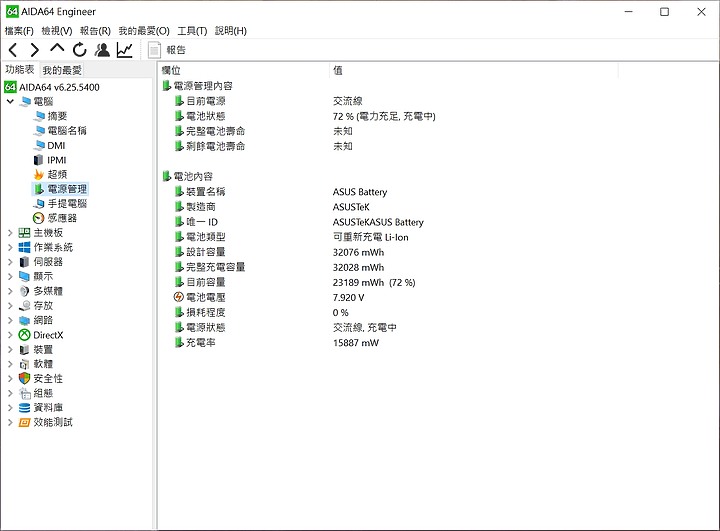Click the 存放 storage drive icon
This screenshot has height=531, width=720.
[24, 306]
